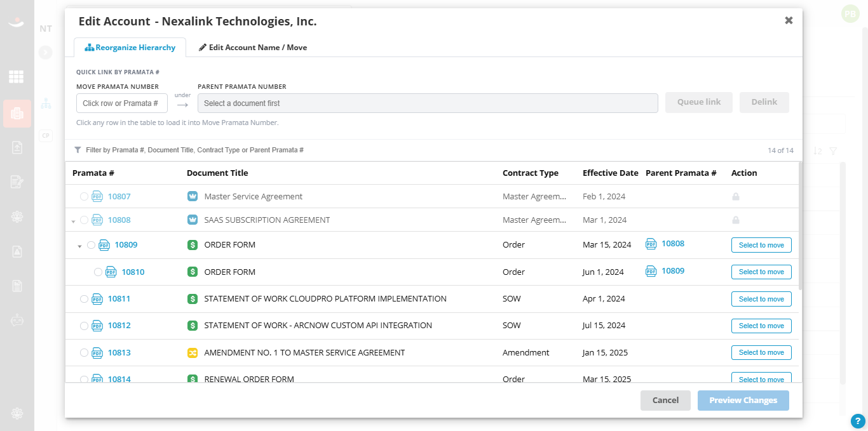This screenshot has height=431, width=868.
Task: Select radio button for row 10808
Action: click(x=85, y=220)
